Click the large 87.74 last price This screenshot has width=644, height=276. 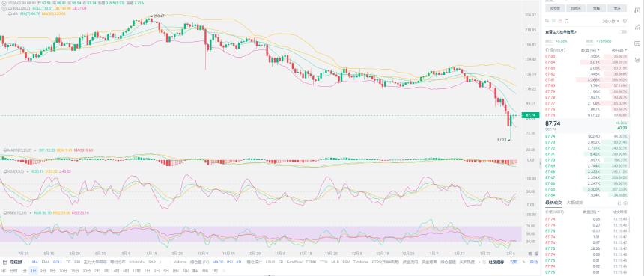(x=553, y=123)
